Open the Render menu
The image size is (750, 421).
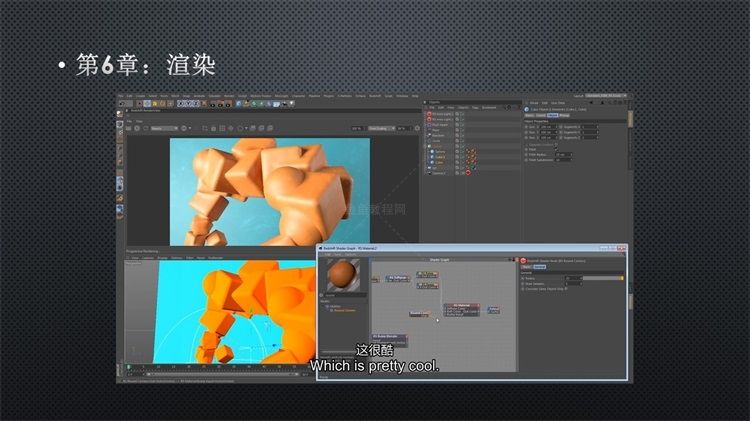pos(229,96)
